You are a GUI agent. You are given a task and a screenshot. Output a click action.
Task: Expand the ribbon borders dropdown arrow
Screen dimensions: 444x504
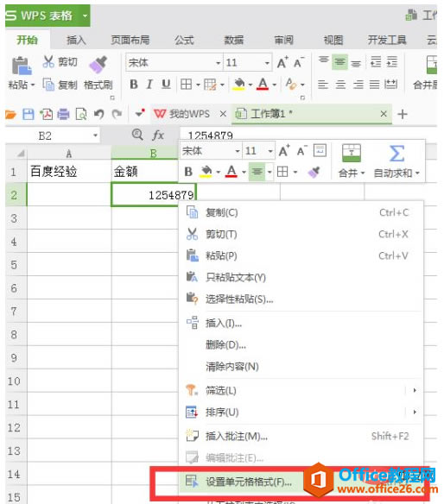[x=198, y=85]
